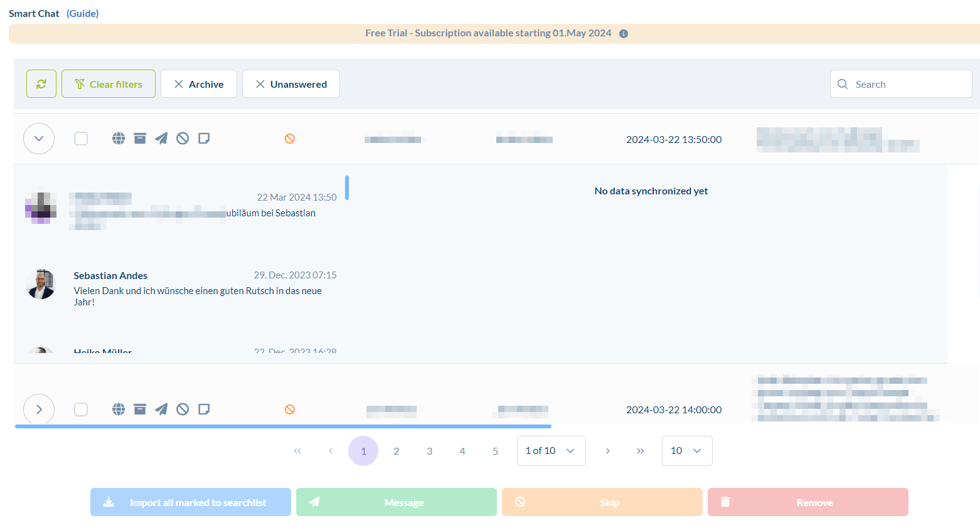This screenshot has height=528, width=980.
Task: Click the Clear filters button
Action: click(109, 84)
